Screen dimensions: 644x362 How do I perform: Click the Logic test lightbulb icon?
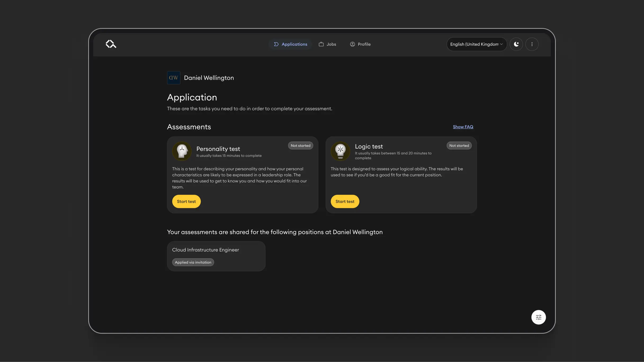coord(340,151)
